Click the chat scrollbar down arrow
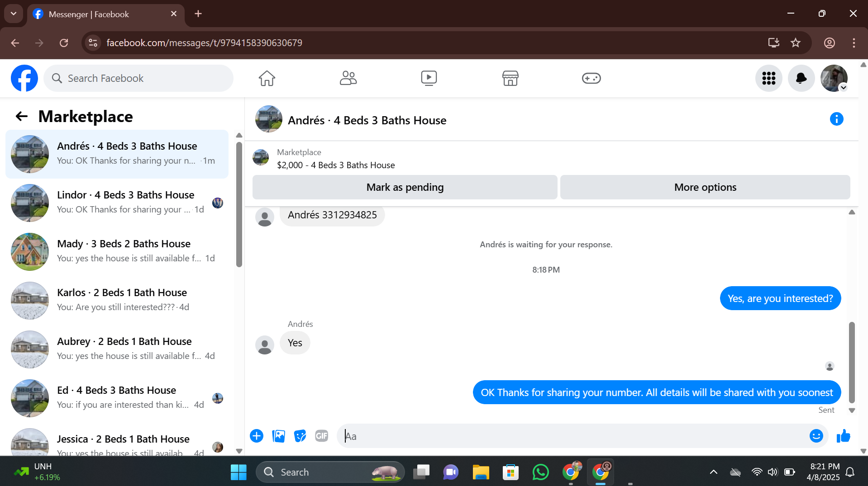The image size is (868, 486). pyautogui.click(x=852, y=411)
